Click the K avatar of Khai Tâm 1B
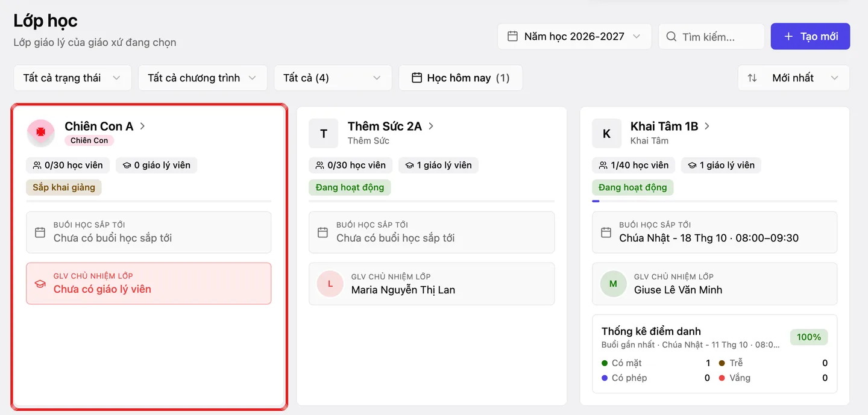Image resolution: width=868 pixels, height=415 pixels. [606, 133]
